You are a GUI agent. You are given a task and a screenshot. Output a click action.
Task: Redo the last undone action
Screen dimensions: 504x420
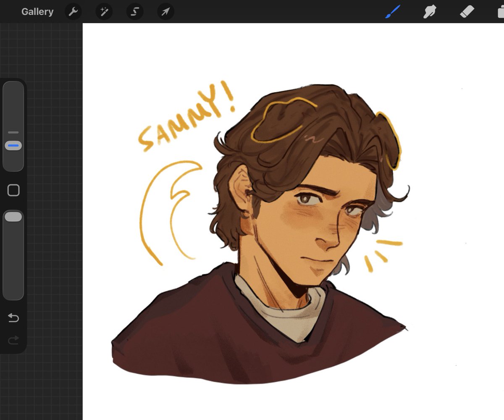[13, 339]
